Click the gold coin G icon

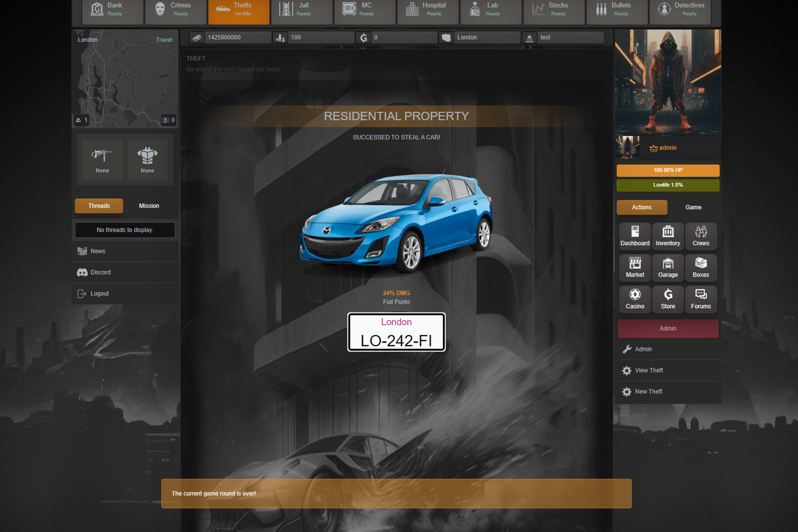tap(364, 38)
